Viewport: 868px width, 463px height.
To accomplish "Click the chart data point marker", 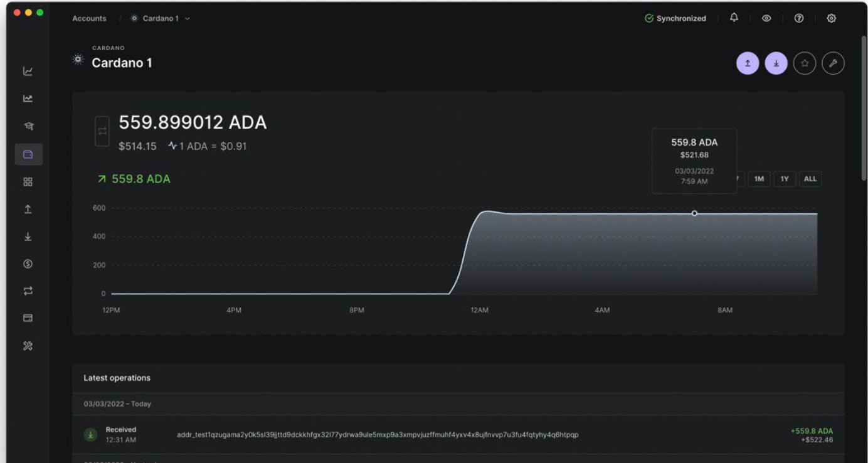I will click(694, 213).
